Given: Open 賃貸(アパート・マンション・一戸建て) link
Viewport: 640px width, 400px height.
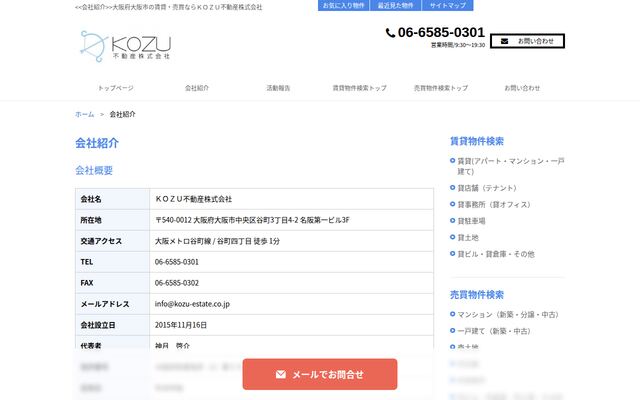Looking at the screenshot, I should (511, 166).
